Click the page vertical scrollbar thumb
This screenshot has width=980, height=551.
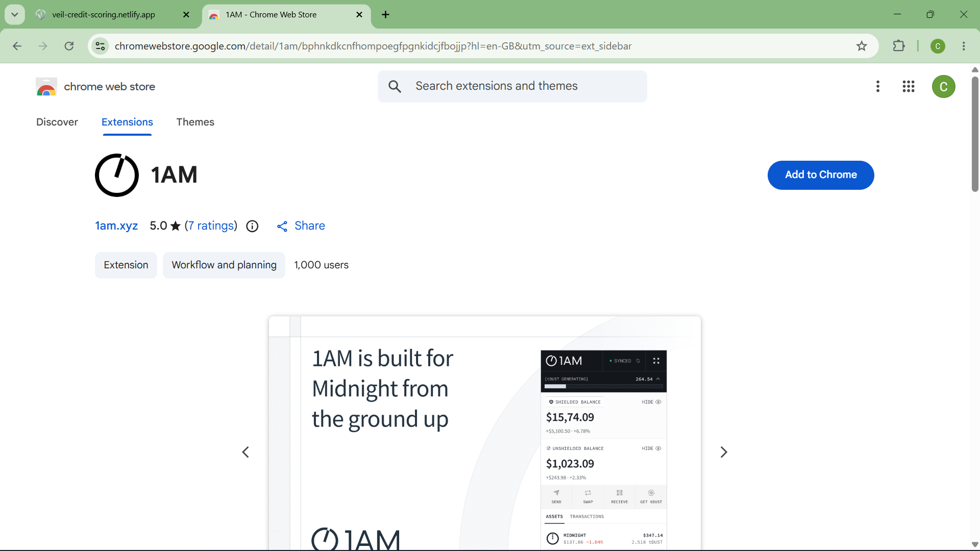point(975,134)
